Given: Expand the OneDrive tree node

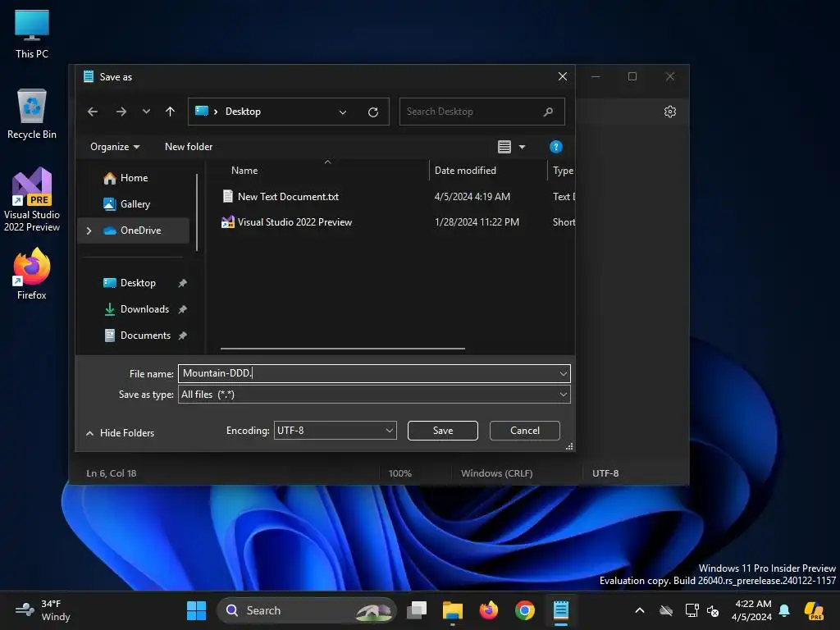Looking at the screenshot, I should (89, 231).
